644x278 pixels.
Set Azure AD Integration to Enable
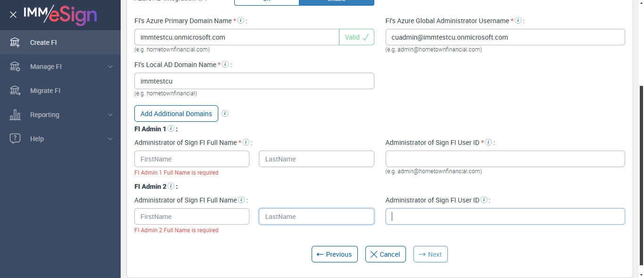point(336,2)
